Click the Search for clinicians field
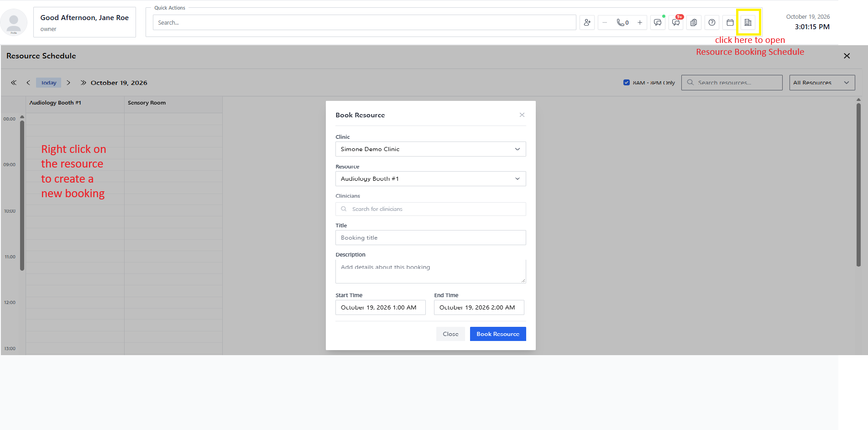This screenshot has height=430, width=868. pyautogui.click(x=431, y=209)
